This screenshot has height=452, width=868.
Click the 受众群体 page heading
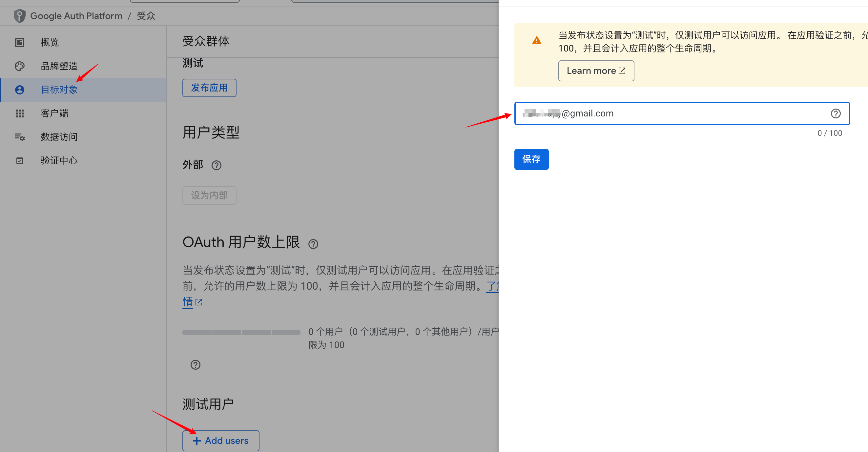coord(206,41)
